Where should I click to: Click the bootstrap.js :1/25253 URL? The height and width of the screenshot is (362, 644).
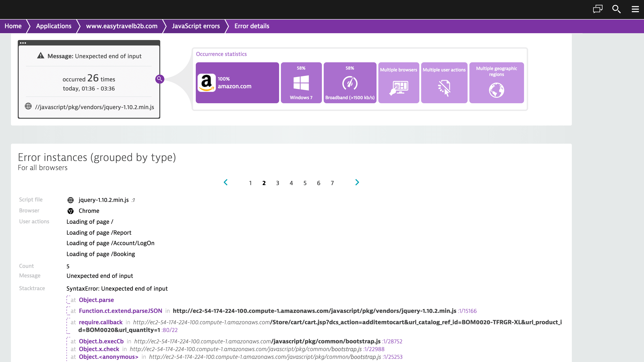pos(276,357)
